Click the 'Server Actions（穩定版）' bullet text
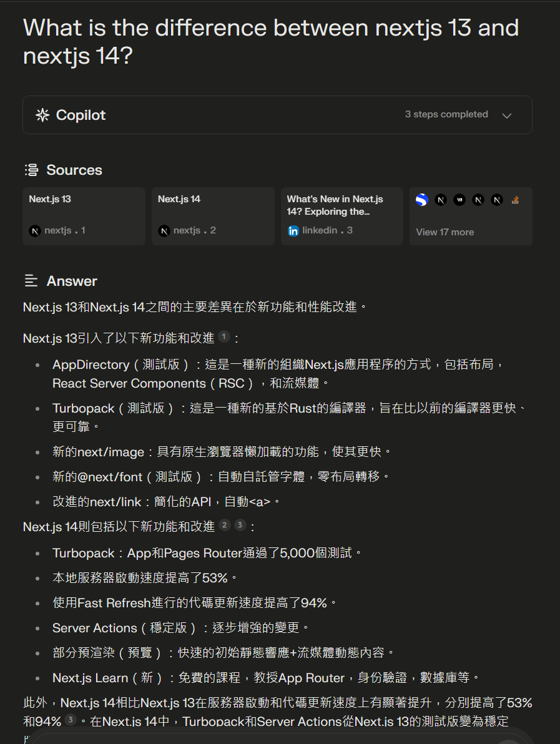This screenshot has height=744, width=560. point(180,629)
